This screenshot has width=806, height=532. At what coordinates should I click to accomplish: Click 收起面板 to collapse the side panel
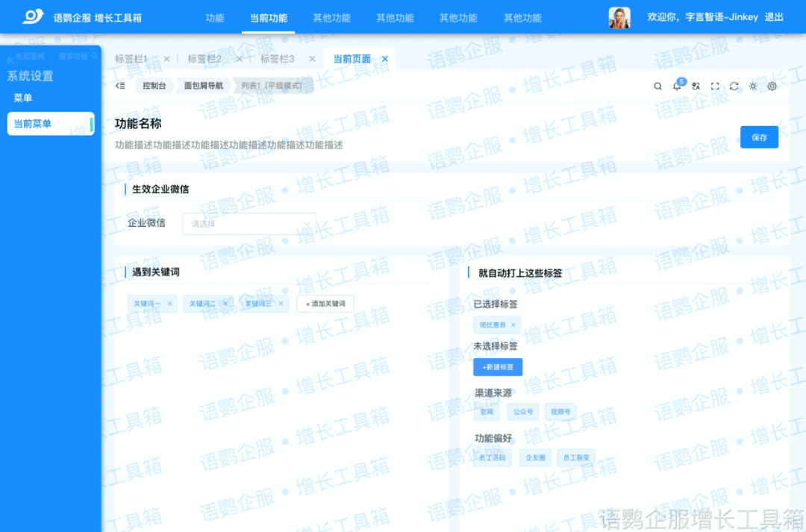point(30,56)
